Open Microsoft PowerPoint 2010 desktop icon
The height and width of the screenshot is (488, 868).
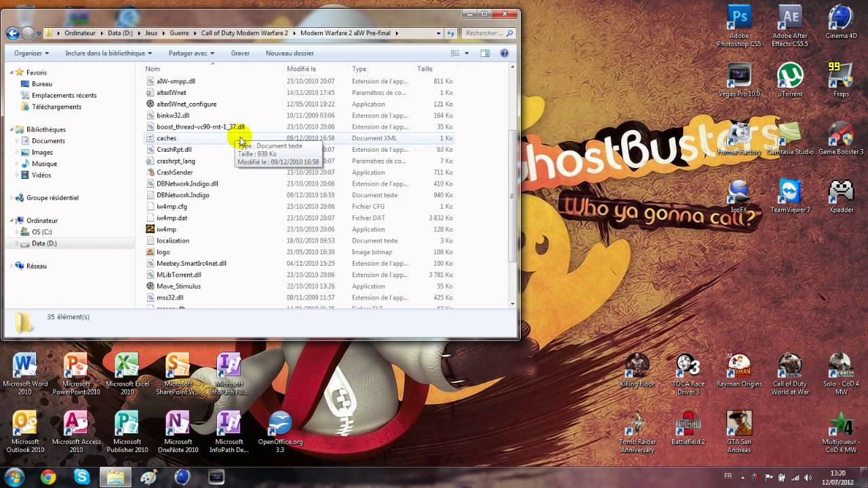(x=76, y=374)
